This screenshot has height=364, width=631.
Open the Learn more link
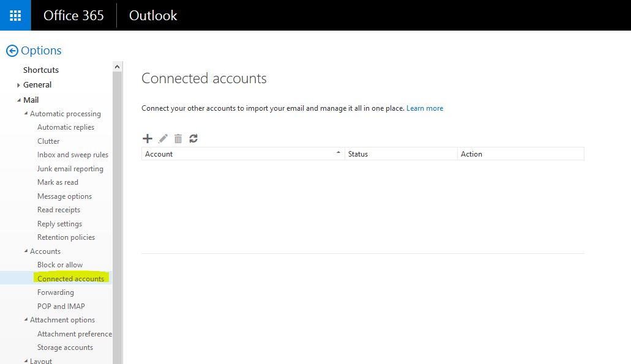click(425, 108)
